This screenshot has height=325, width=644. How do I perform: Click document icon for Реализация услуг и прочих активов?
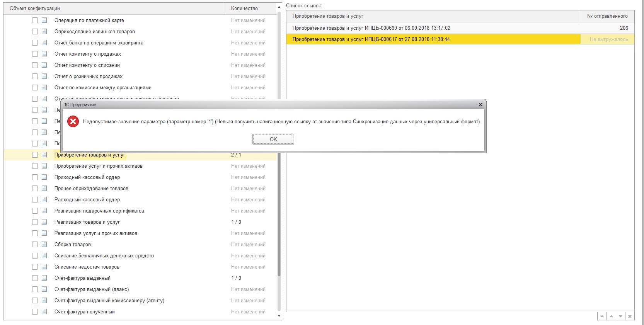point(44,233)
